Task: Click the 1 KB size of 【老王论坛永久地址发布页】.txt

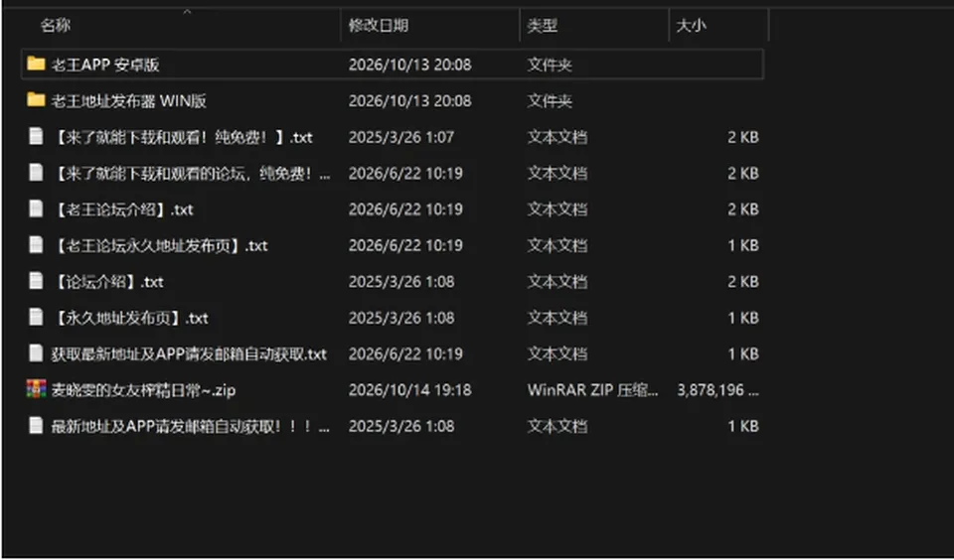Action: [x=743, y=245]
